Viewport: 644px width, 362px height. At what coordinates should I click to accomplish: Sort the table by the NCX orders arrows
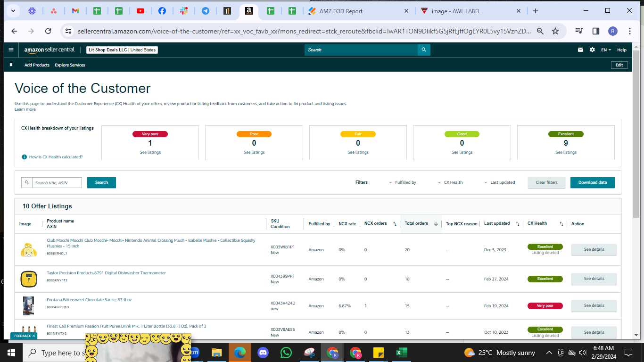(x=395, y=224)
